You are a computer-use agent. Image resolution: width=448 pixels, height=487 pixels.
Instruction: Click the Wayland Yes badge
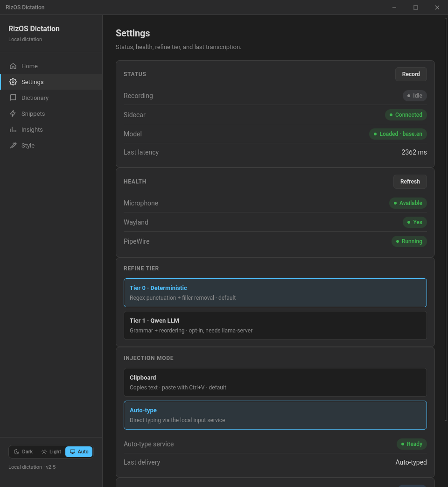click(414, 222)
